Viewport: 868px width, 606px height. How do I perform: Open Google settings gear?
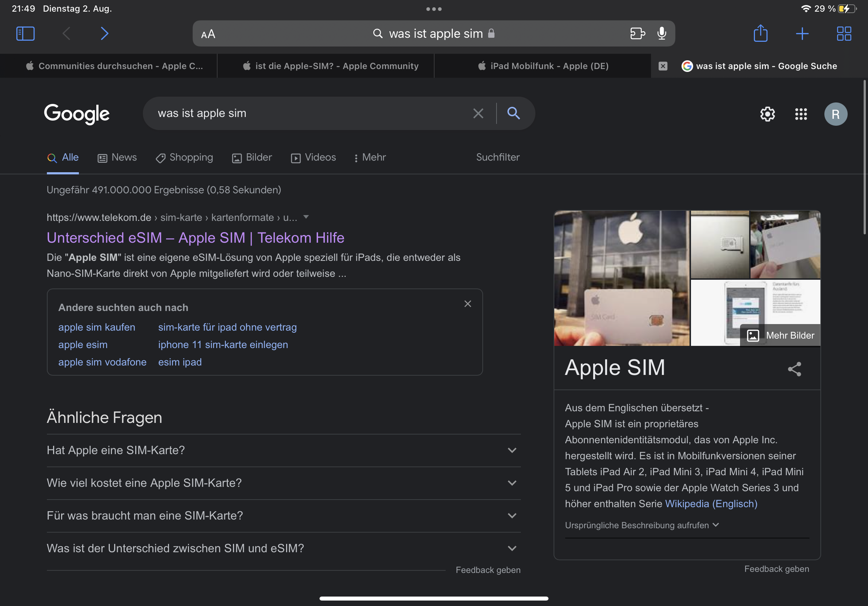767,114
